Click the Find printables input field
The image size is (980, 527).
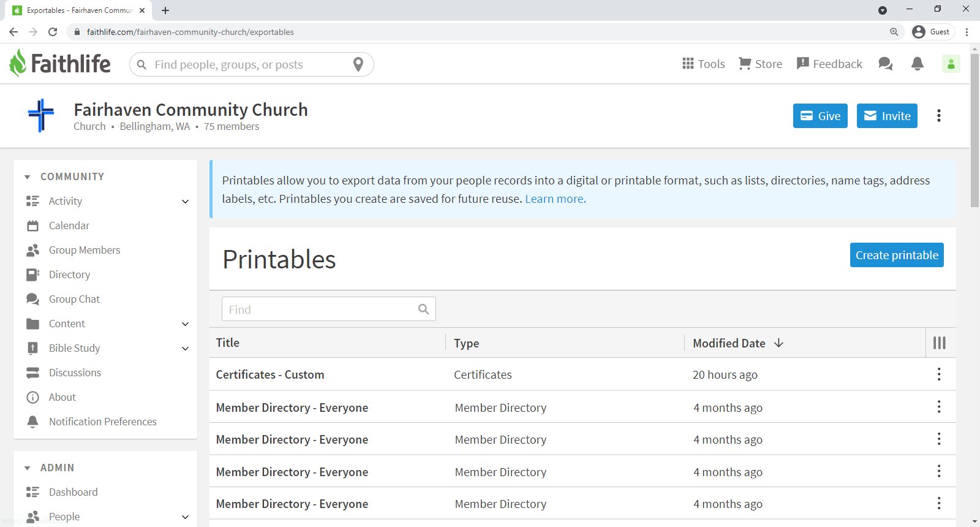pyautogui.click(x=329, y=309)
